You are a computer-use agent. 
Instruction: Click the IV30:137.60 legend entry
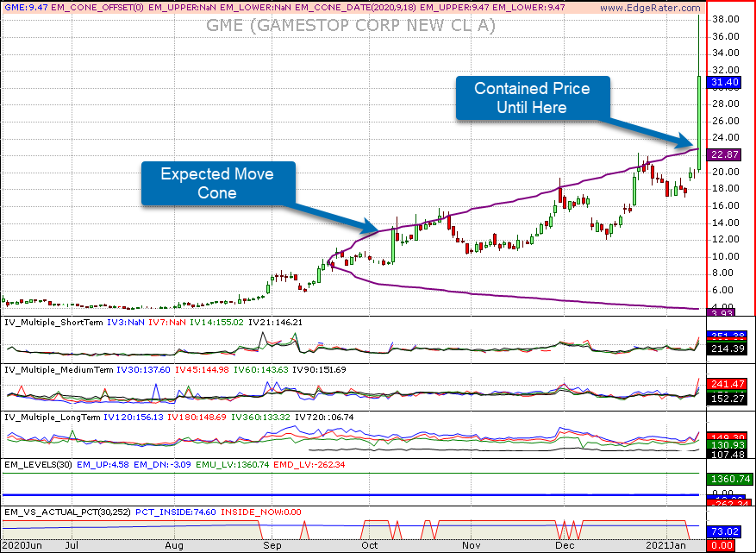pos(144,370)
